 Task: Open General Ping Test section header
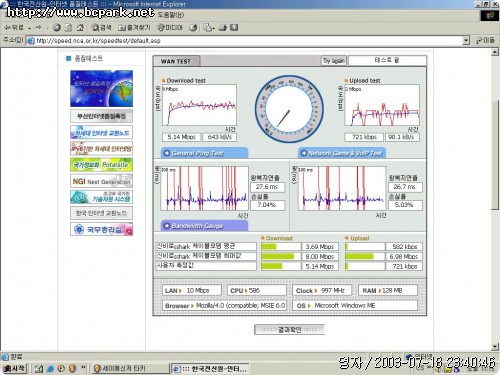point(204,153)
